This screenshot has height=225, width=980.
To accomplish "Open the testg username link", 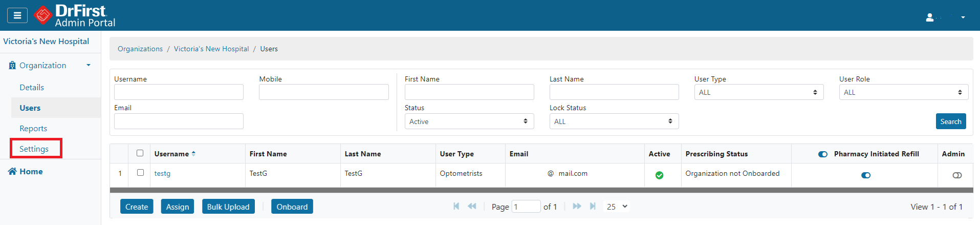I will (x=162, y=174).
